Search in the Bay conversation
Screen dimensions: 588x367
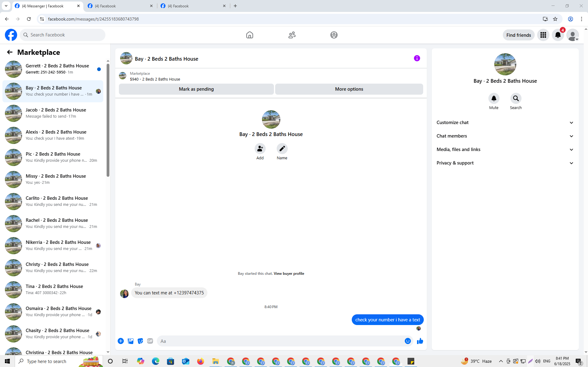516,98
